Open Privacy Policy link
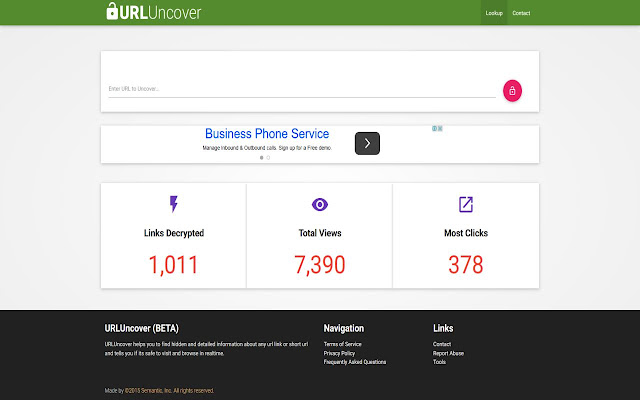Image resolution: width=640 pixels, height=400 pixels. [339, 353]
